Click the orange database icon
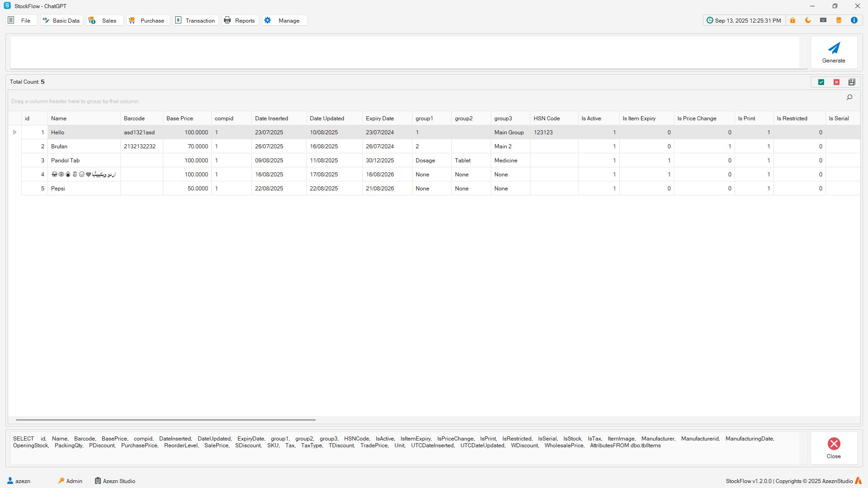 click(839, 20)
